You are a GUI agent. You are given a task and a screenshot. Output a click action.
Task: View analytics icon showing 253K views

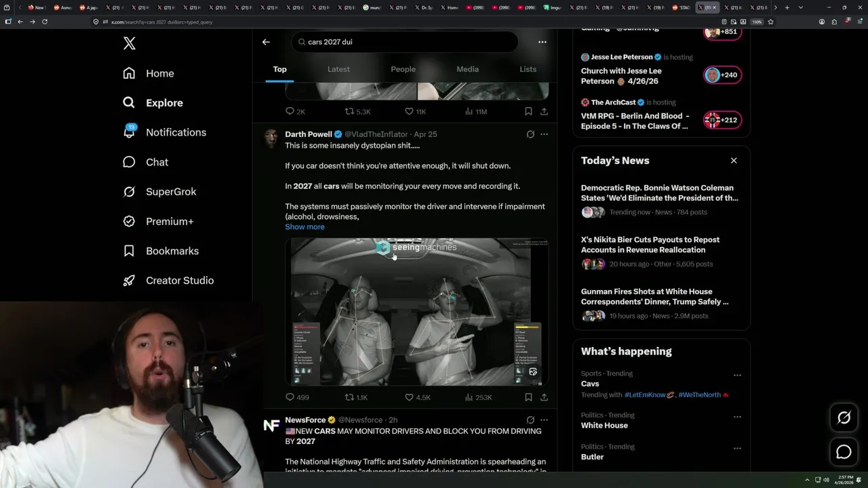[469, 398]
